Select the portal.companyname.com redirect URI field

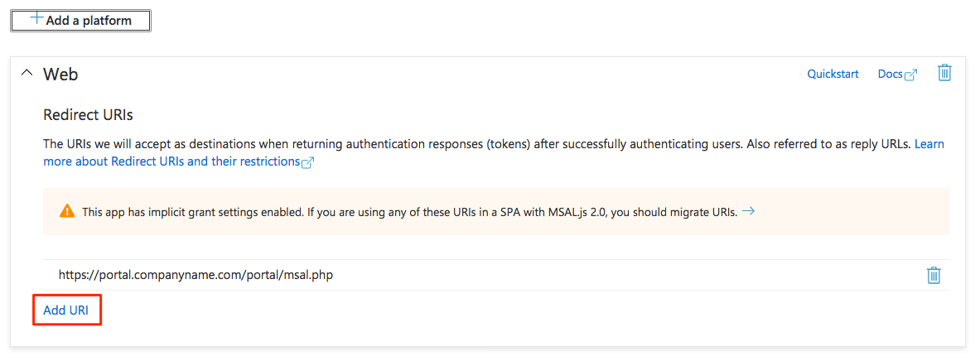pyautogui.click(x=196, y=275)
